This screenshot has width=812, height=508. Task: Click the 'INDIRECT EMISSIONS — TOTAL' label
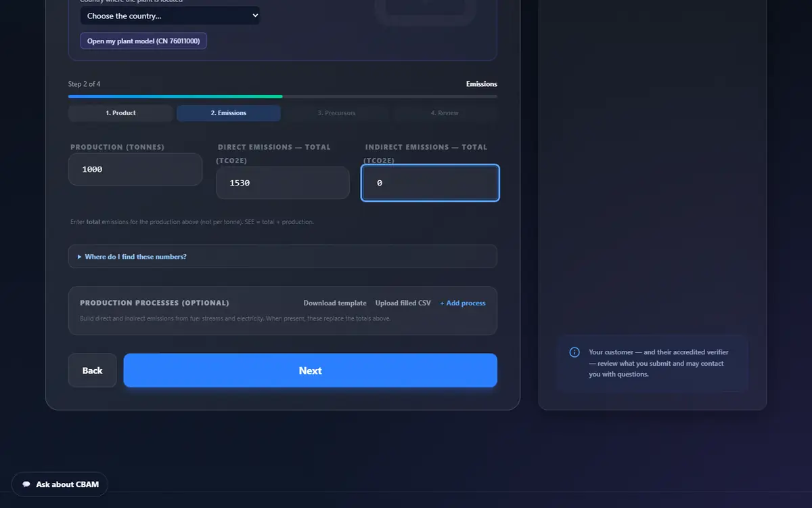(x=426, y=154)
